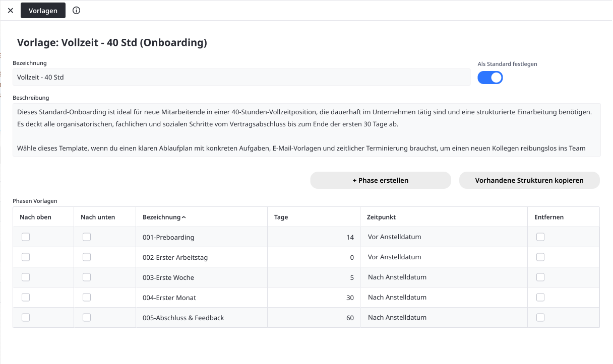The width and height of the screenshot is (613, 364).
Task: Click the sort arrow on Bezeichnung column
Action: 184,217
